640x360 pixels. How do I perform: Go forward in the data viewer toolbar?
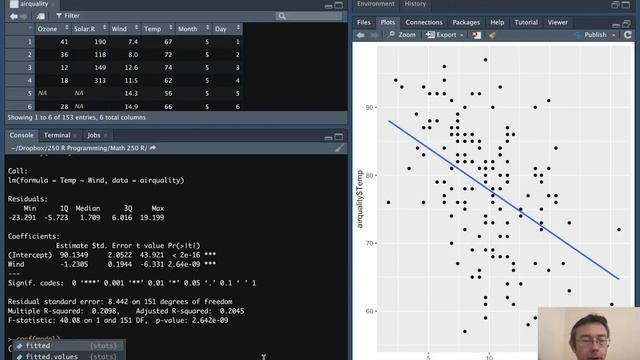(x=23, y=16)
